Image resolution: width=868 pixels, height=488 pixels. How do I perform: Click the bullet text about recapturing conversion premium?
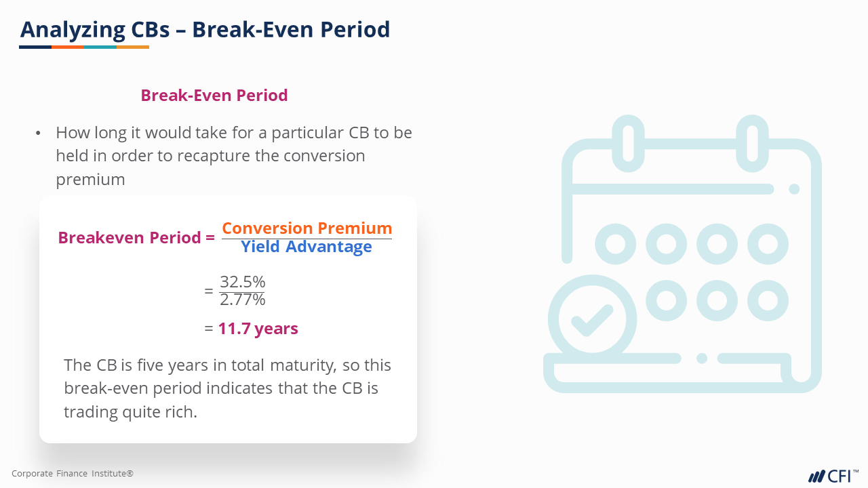tap(233, 156)
